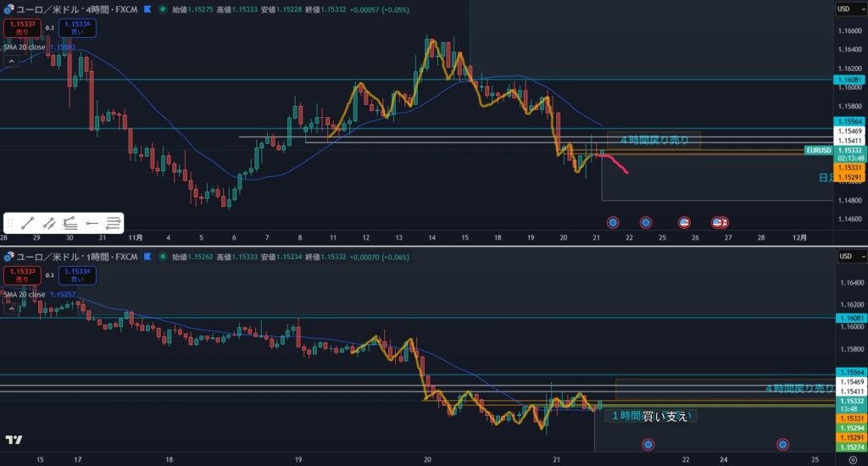Click the US flag economic event on the top chart
Screen dimensions: 868x466
click(x=684, y=223)
